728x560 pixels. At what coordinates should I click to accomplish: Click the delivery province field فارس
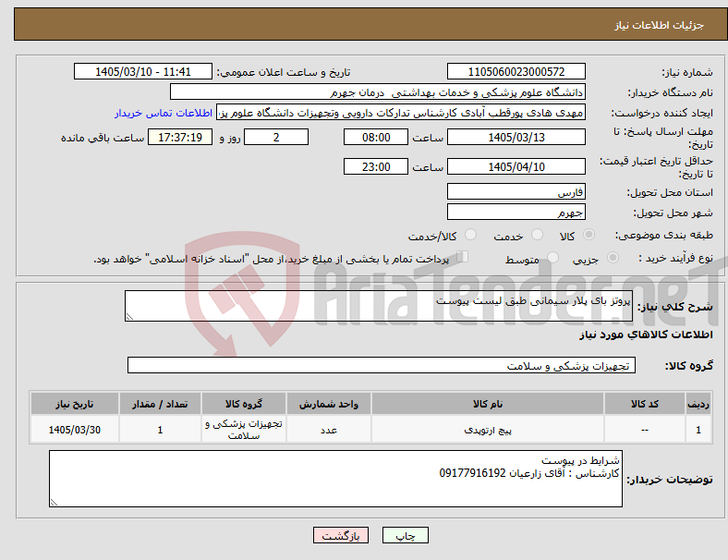pyautogui.click(x=516, y=191)
